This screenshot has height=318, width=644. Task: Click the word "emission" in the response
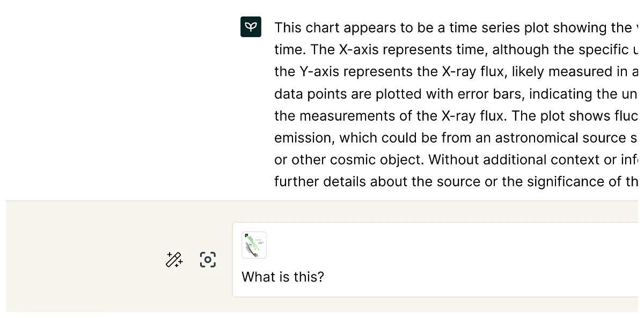303,137
